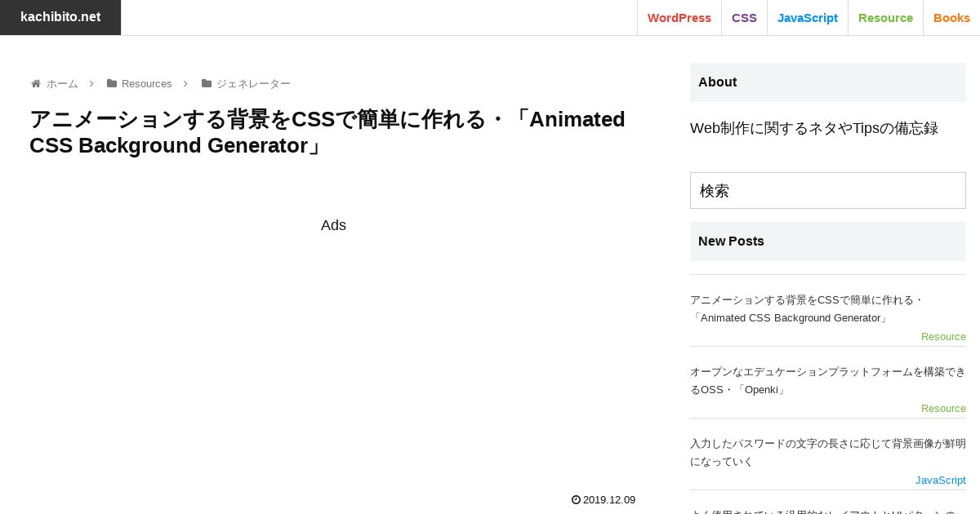Go to ジェネレーター breadcrumb link
The image size is (980, 514).
[253, 83]
